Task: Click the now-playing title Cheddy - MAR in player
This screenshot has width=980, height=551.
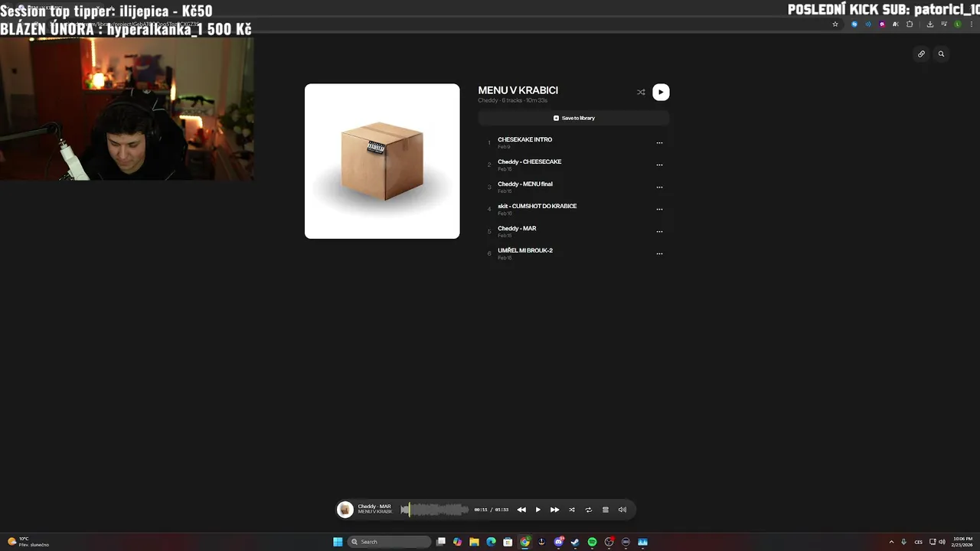Action: pyautogui.click(x=374, y=507)
